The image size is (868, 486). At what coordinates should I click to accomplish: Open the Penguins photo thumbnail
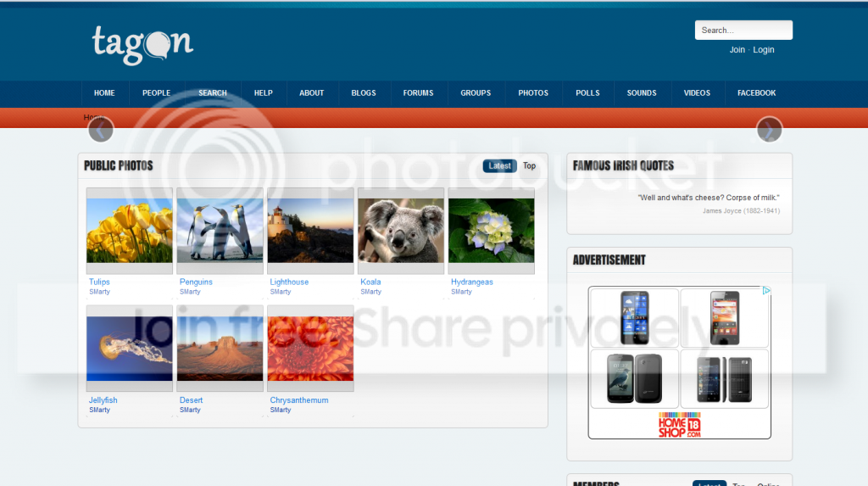coord(220,231)
